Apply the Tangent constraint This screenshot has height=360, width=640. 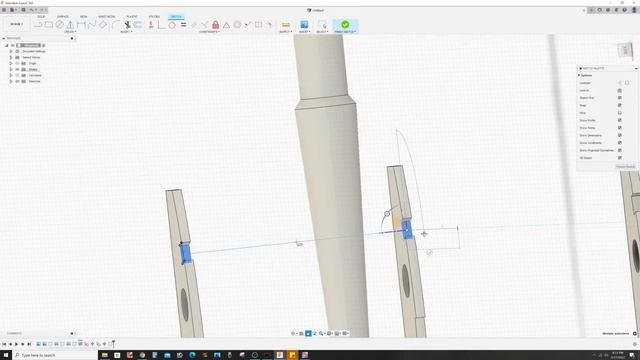tap(172, 25)
